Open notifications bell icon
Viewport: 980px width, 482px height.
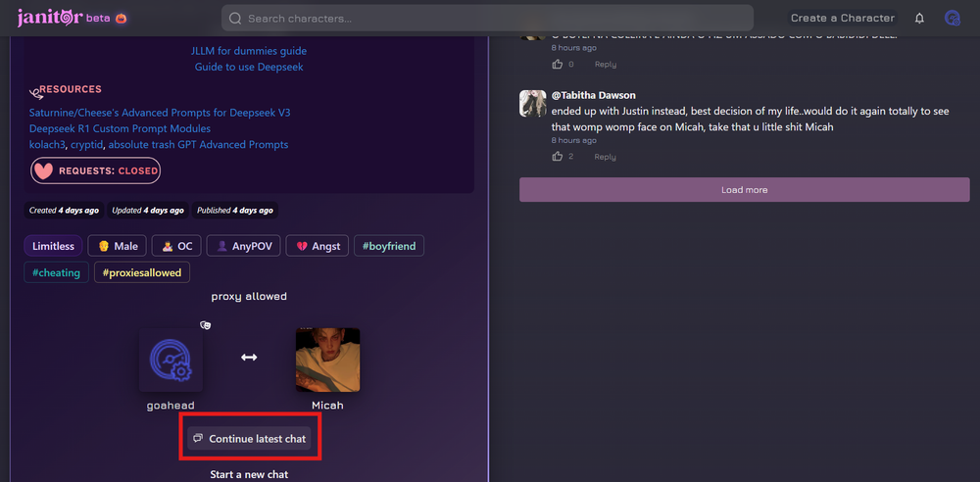click(919, 18)
